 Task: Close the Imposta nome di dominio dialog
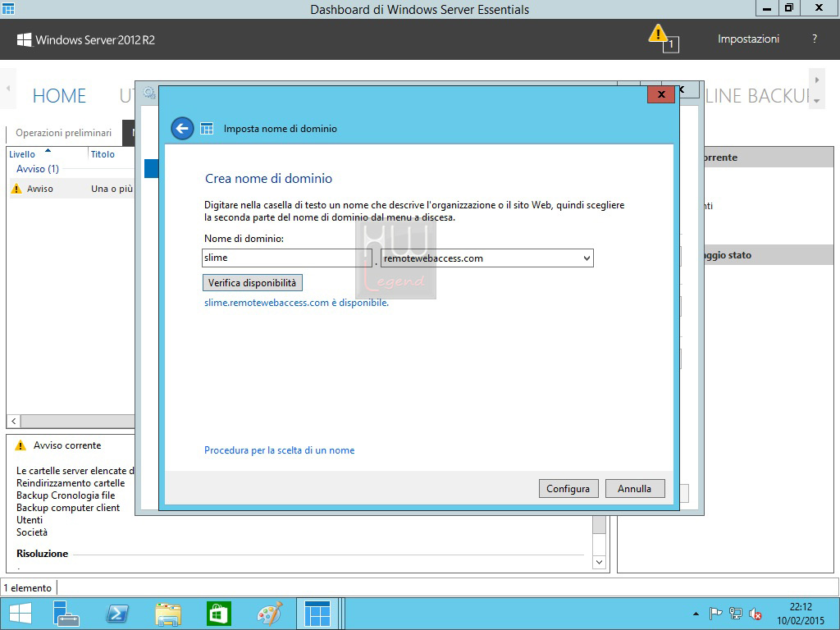[661, 94]
